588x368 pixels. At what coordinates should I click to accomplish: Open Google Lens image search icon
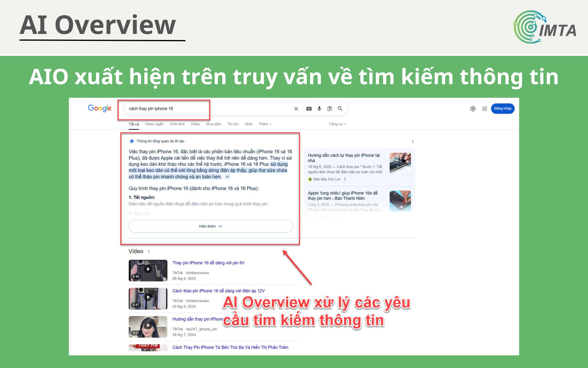click(x=330, y=109)
